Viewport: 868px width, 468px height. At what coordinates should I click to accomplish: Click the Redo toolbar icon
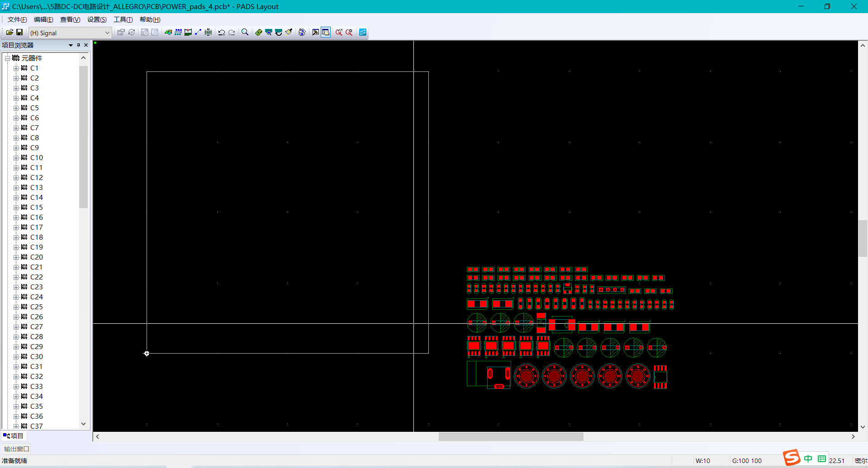(232, 33)
